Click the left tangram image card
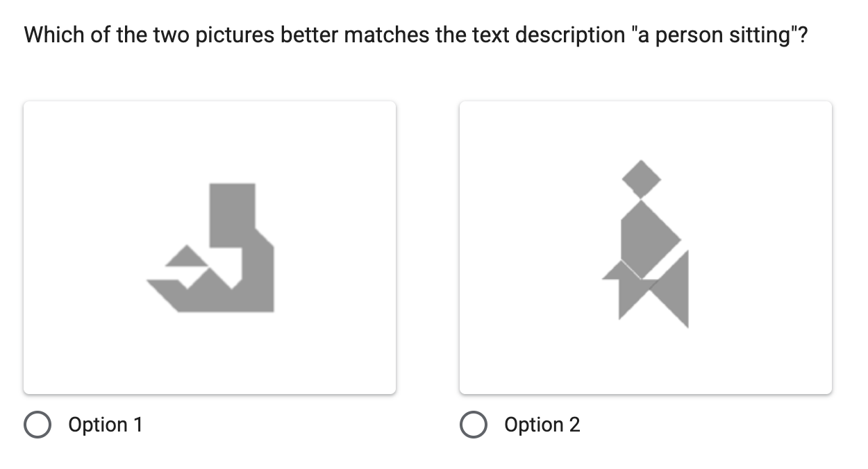The width and height of the screenshot is (868, 469). tap(208, 248)
